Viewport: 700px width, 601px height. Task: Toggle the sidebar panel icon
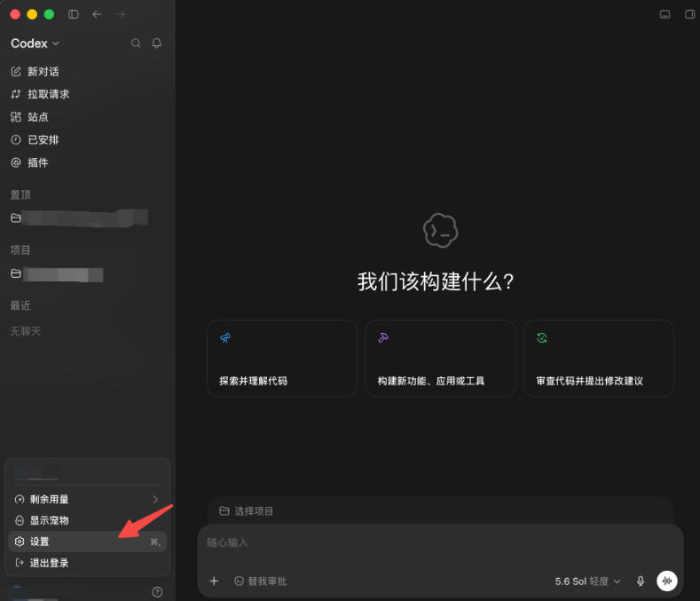coord(74,14)
